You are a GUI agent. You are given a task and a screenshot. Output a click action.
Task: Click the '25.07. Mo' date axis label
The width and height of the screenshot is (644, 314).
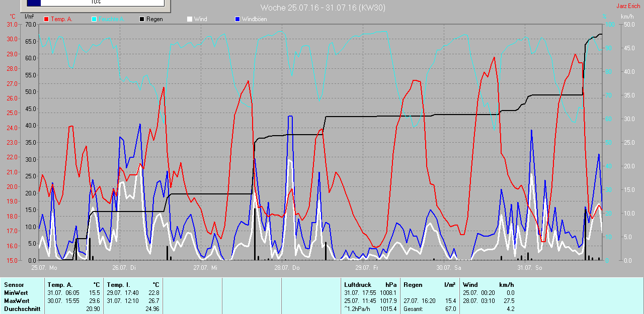tap(44, 268)
